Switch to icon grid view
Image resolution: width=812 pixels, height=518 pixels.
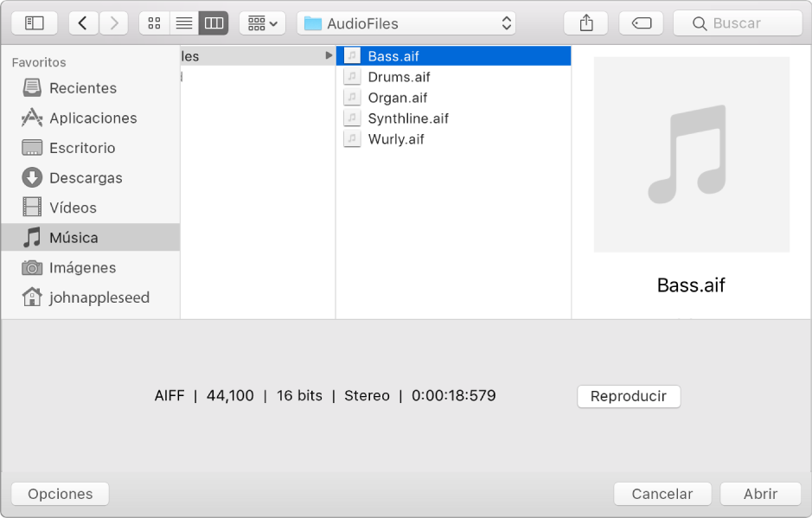(154, 23)
